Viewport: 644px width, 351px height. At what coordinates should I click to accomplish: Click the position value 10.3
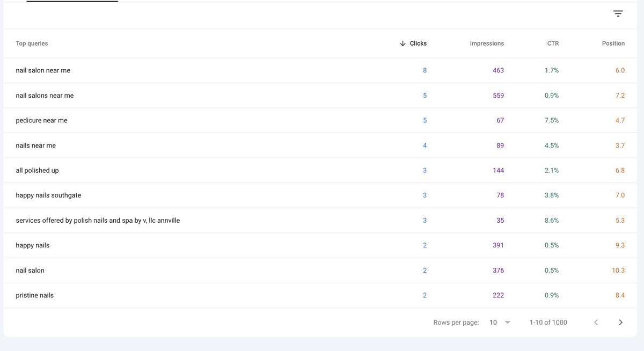618,270
